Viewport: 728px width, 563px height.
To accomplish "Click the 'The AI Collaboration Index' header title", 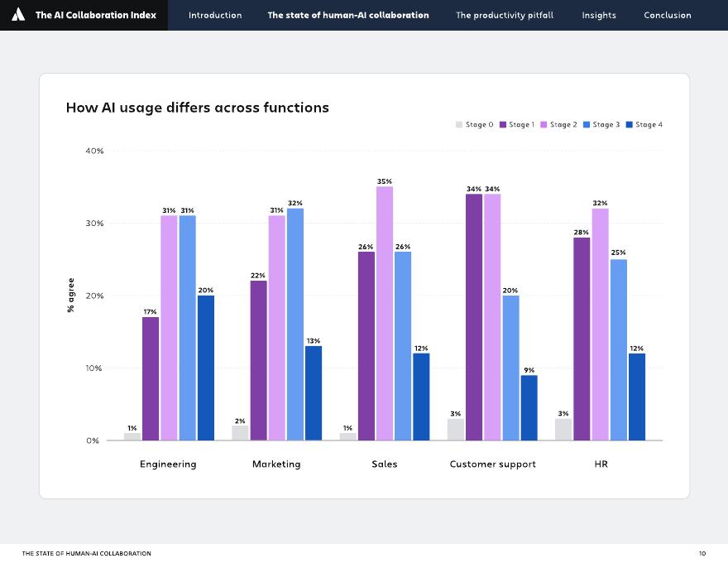I will pyautogui.click(x=94, y=15).
